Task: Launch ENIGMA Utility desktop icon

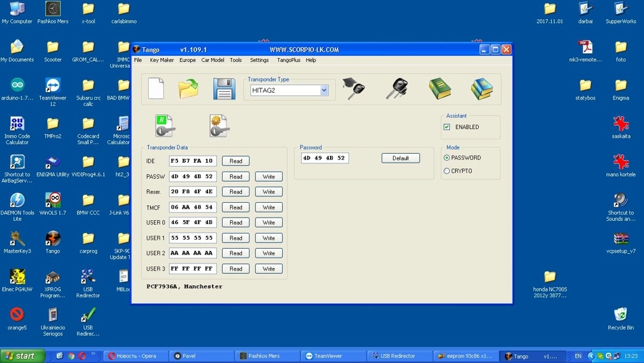Action: [x=52, y=167]
